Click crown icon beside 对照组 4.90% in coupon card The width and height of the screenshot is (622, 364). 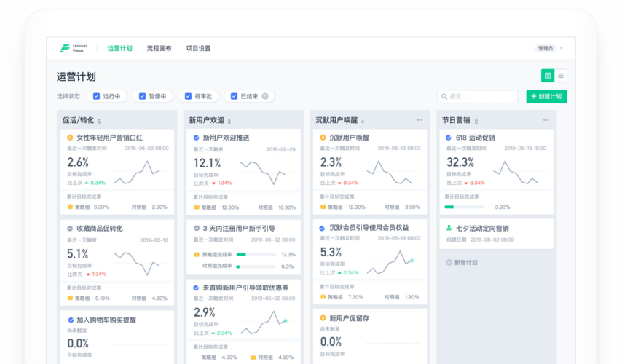[x=253, y=357]
